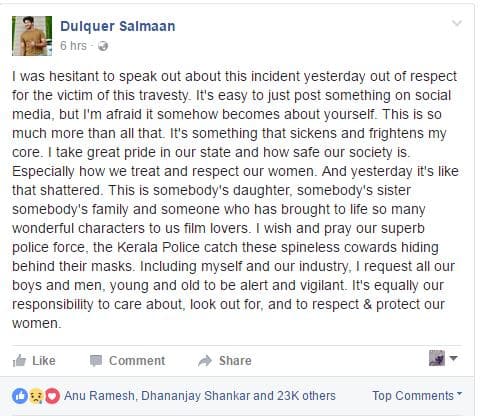Image resolution: width=480 pixels, height=416 pixels.
Task: Click the red heart reaction icon
Action: [52, 396]
